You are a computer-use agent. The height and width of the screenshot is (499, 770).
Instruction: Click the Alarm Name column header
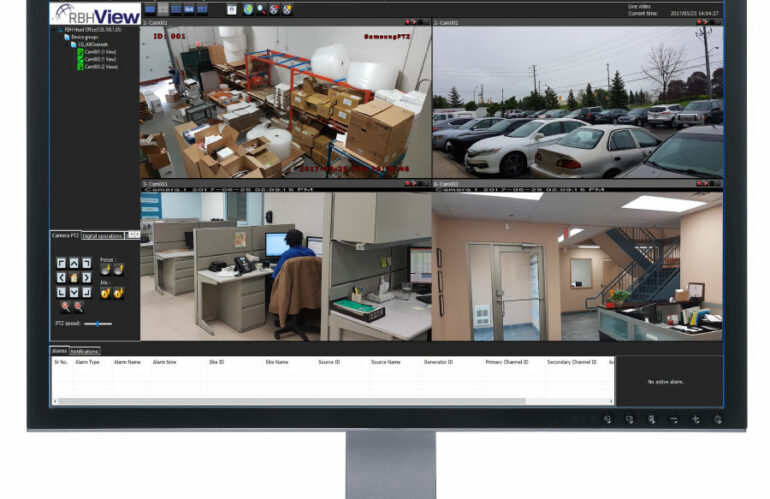(x=127, y=362)
